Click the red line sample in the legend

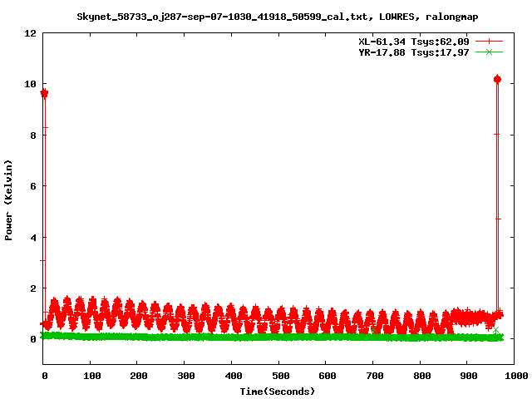pyautogui.click(x=489, y=42)
